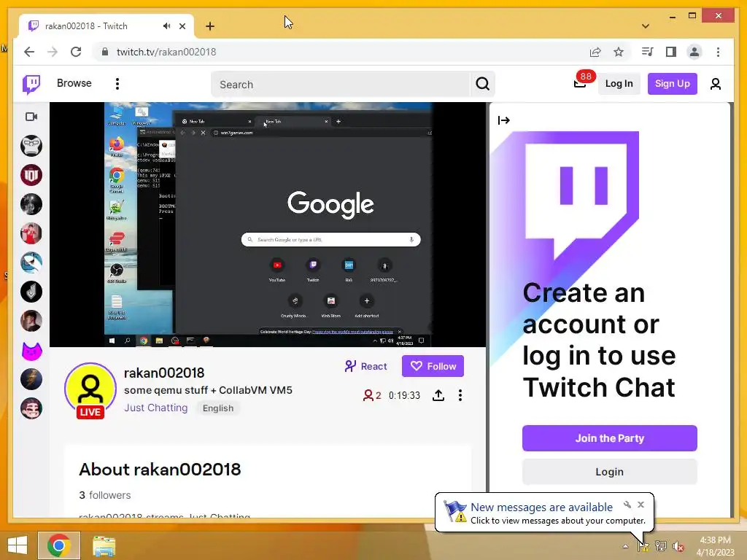The width and height of the screenshot is (747, 560).
Task: Open the gorilla-with-glasses channel avatar in sidebar
Action: pyautogui.click(x=31, y=146)
